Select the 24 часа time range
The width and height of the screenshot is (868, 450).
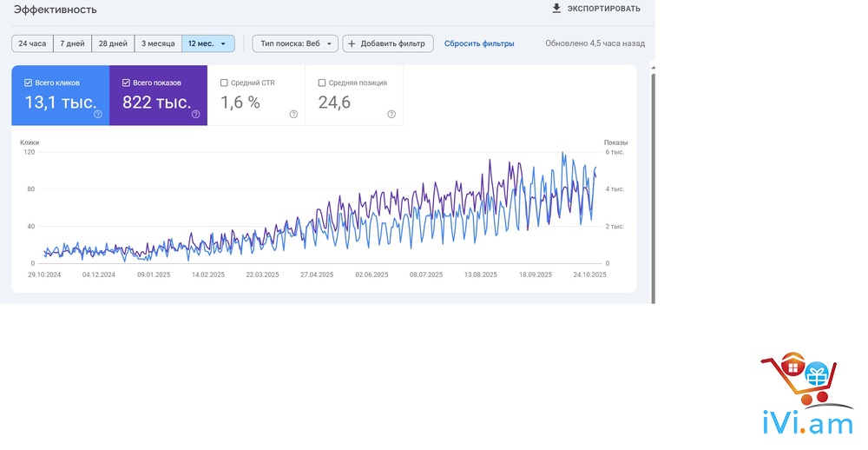32,43
